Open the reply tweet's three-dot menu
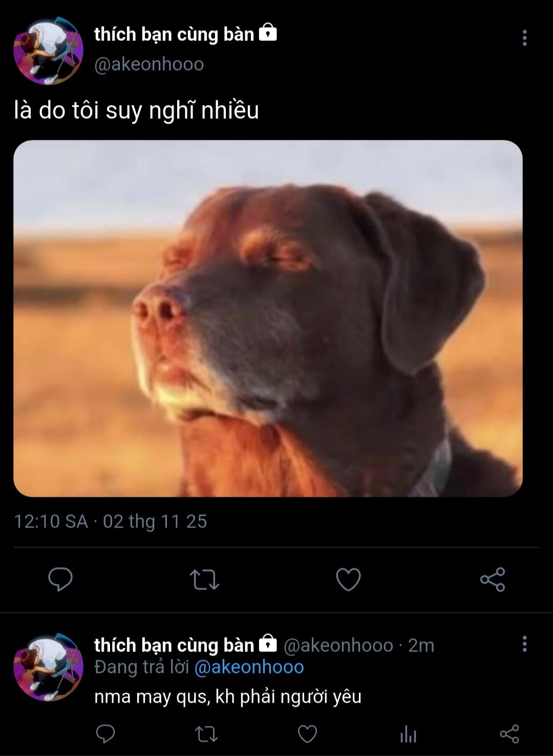The width and height of the screenshot is (553, 756). tap(524, 644)
